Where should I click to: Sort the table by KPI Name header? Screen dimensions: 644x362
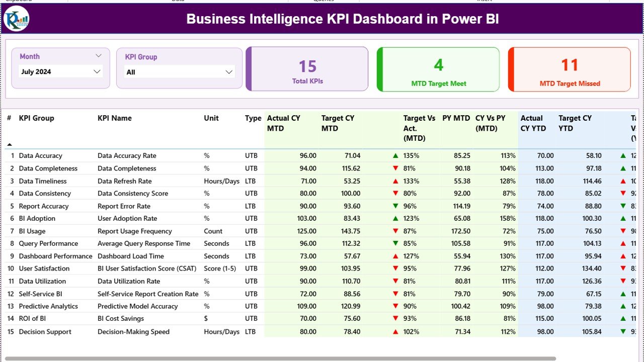click(116, 118)
